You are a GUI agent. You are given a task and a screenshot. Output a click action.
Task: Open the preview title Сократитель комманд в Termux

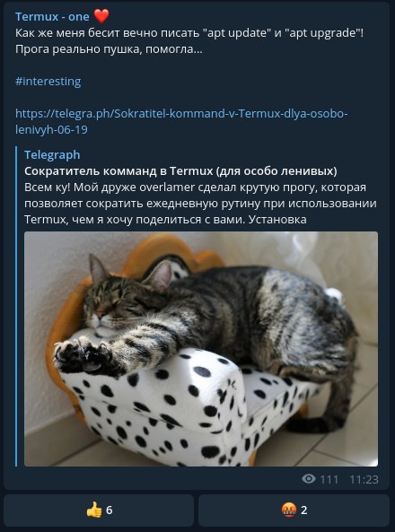coord(180,171)
